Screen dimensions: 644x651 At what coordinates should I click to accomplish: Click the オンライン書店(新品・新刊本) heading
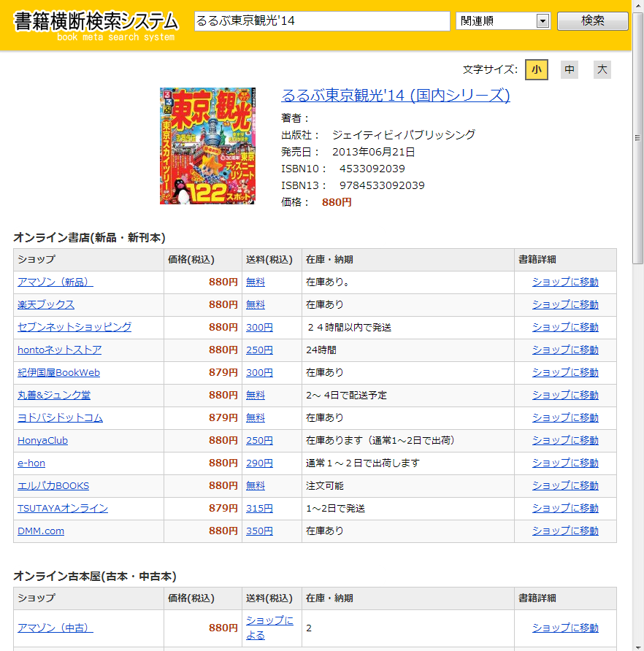90,237
